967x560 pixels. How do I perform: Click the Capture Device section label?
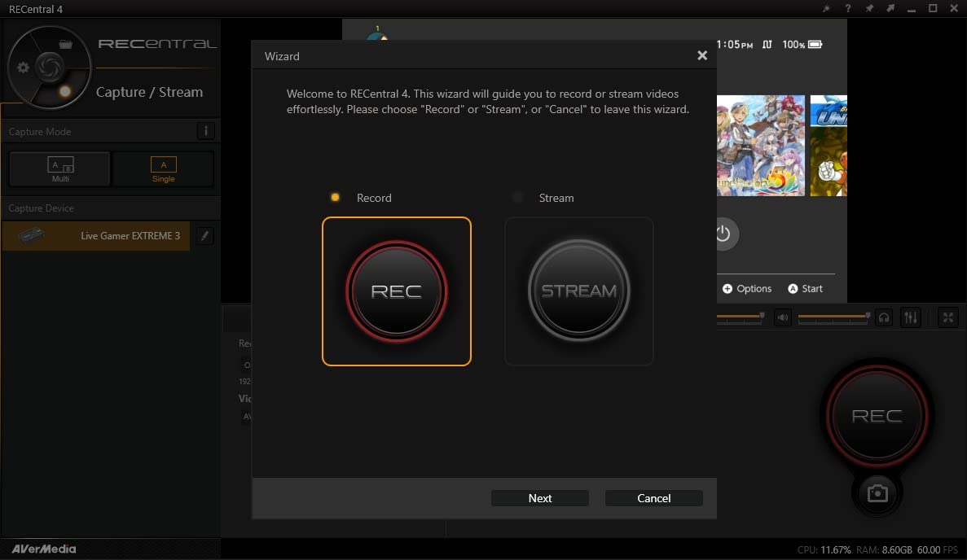[x=41, y=208]
